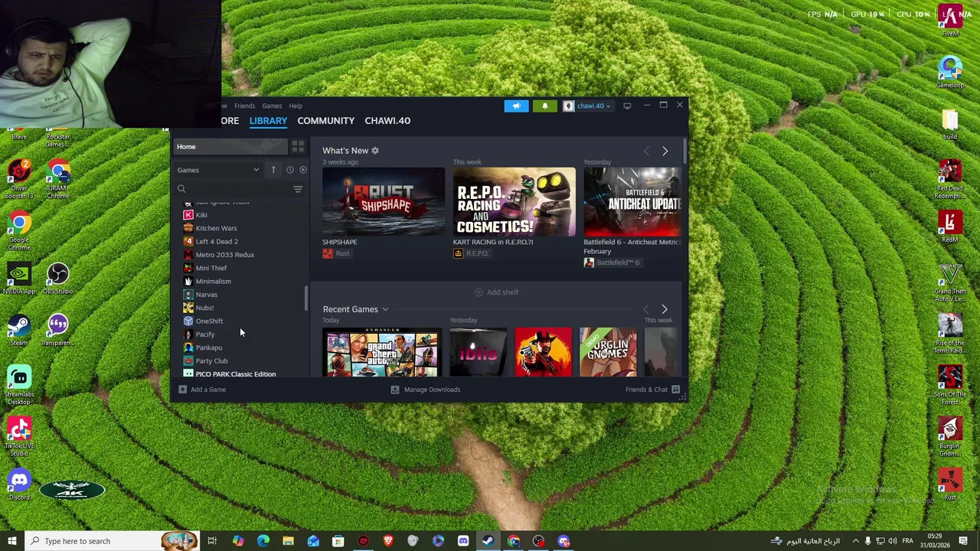Click the Rust game tag link
The width and height of the screenshot is (980, 551).
tap(336, 253)
